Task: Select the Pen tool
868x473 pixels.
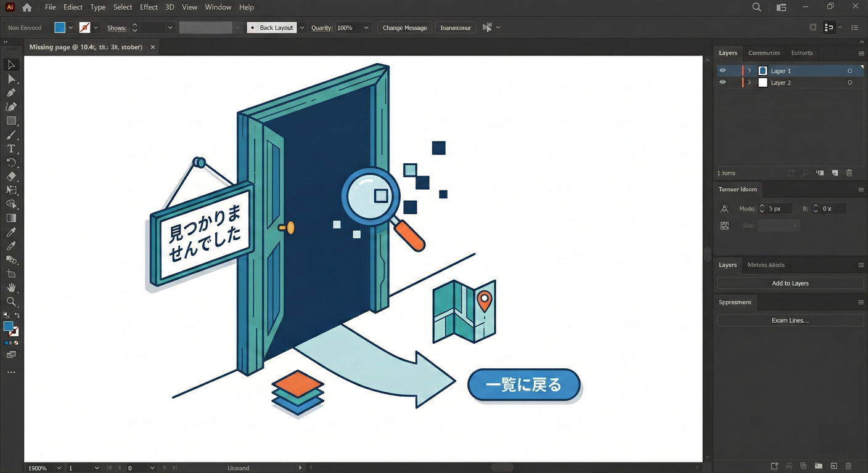Action: click(x=11, y=92)
